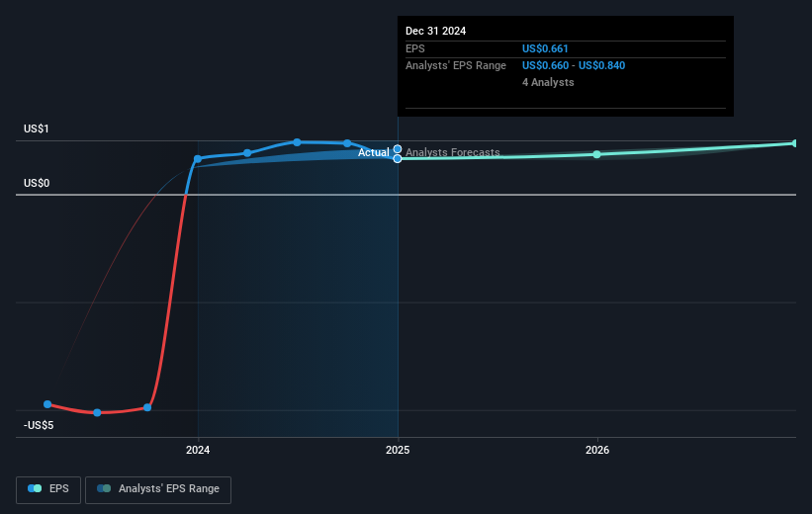The width and height of the screenshot is (812, 514).
Task: Select the lowest red-line EPS data point
Action: click(97, 412)
